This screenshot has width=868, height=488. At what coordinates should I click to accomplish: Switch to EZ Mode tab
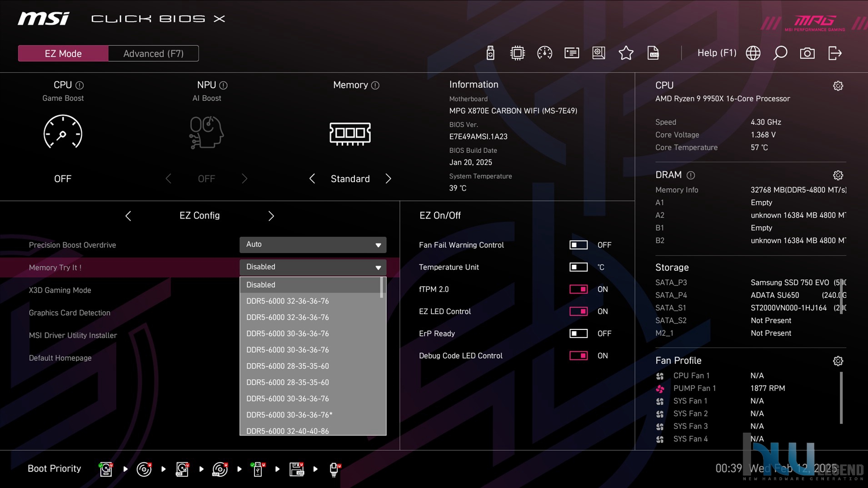point(63,54)
